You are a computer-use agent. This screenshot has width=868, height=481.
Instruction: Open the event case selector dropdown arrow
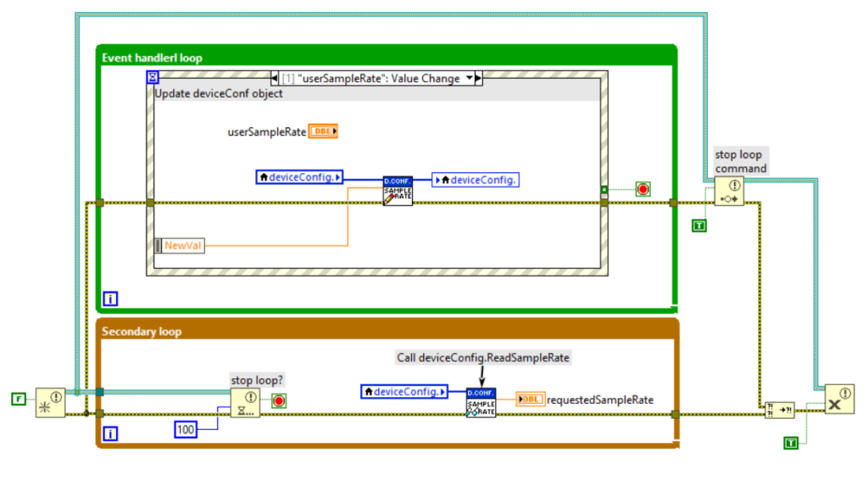(467, 79)
